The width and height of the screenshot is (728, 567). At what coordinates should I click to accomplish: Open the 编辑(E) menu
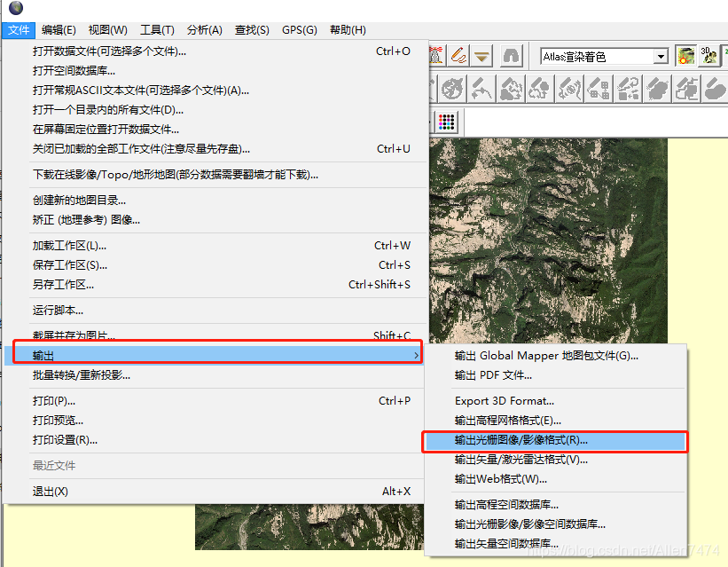[59, 30]
